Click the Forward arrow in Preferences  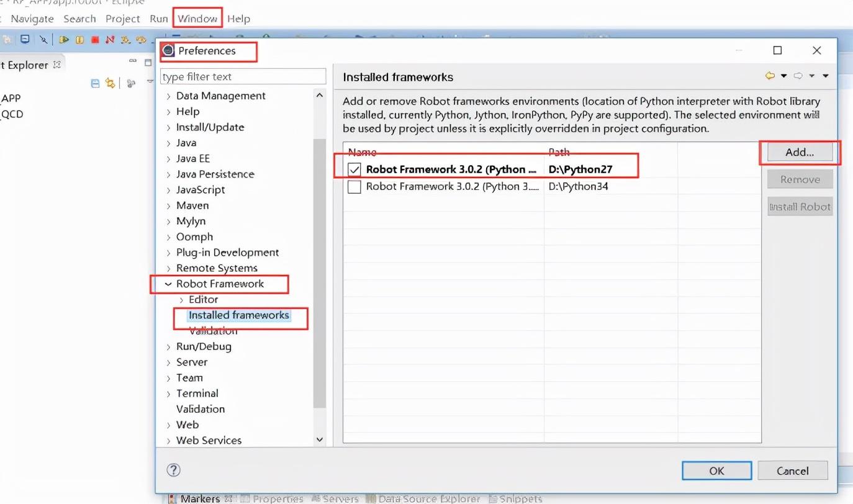point(798,76)
